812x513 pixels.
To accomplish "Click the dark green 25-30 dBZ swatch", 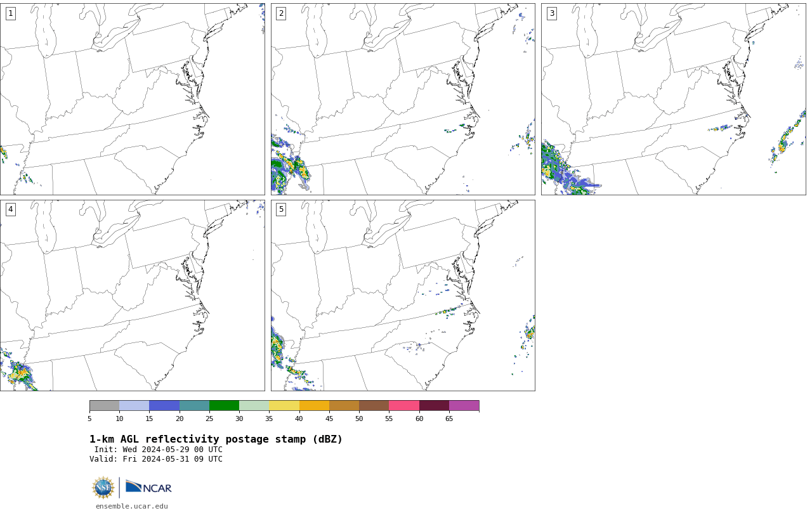I will click(x=224, y=406).
